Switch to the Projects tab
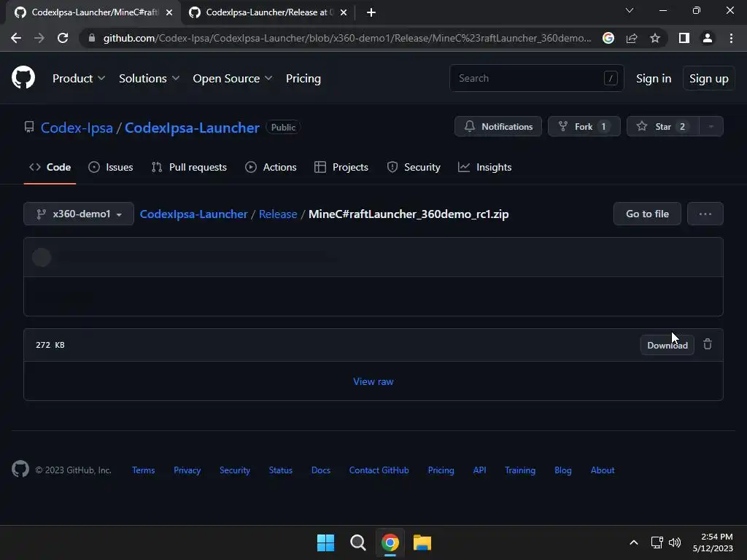 (x=341, y=167)
